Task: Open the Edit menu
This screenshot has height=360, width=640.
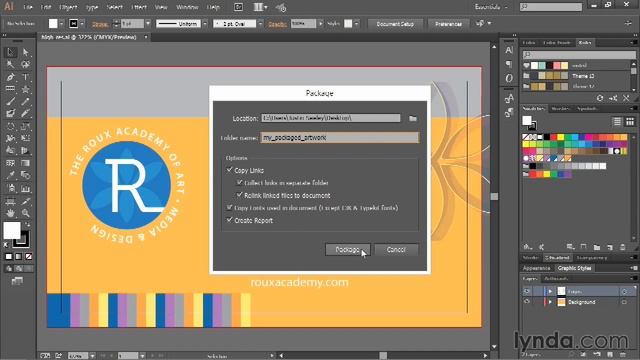Action: click(x=46, y=7)
